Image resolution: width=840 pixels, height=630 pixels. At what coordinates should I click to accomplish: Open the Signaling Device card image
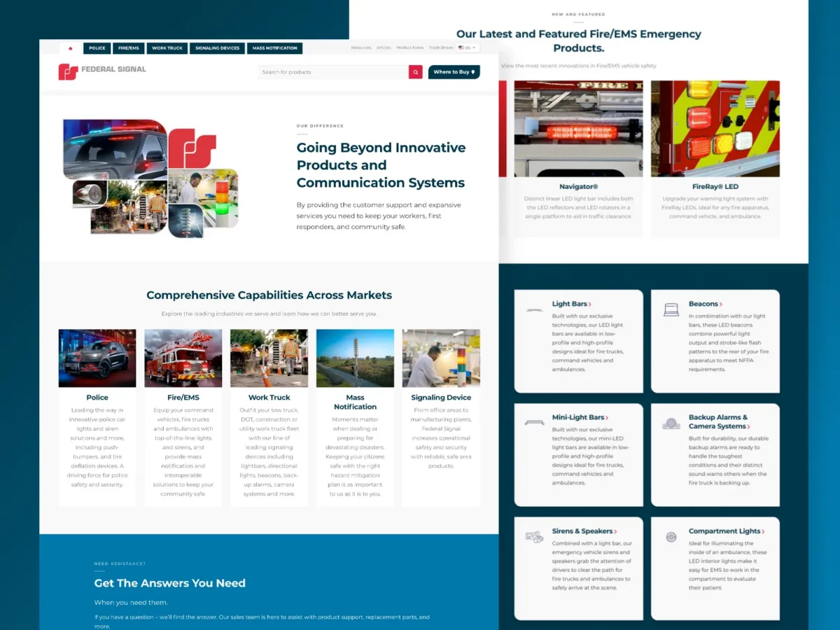pos(441,358)
